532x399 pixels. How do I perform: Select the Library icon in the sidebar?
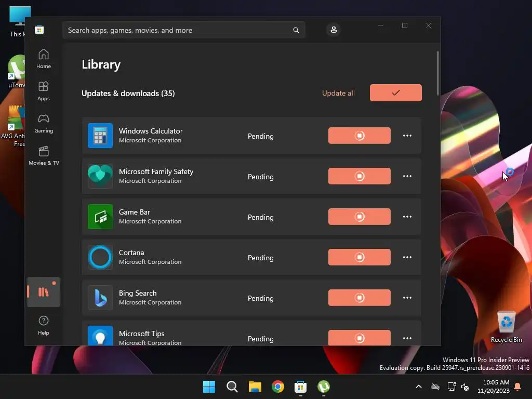coord(44,292)
